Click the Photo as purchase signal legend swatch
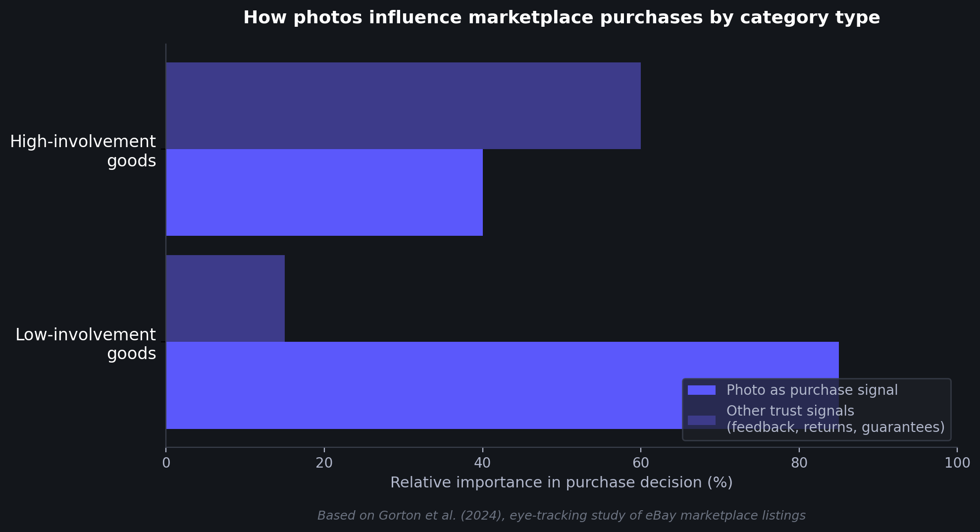Image resolution: width=980 pixels, height=532 pixels. pos(701,390)
